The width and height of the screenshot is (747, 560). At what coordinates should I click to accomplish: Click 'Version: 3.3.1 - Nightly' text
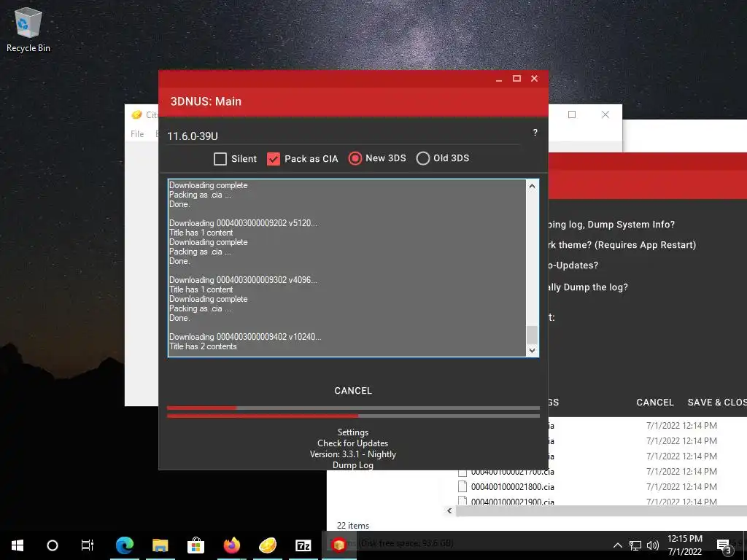tap(353, 454)
